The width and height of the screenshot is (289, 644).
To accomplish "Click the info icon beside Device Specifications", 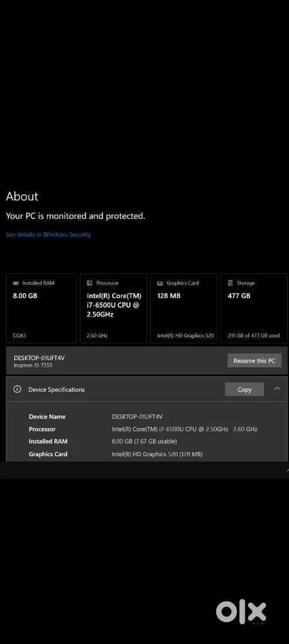I will (x=17, y=390).
